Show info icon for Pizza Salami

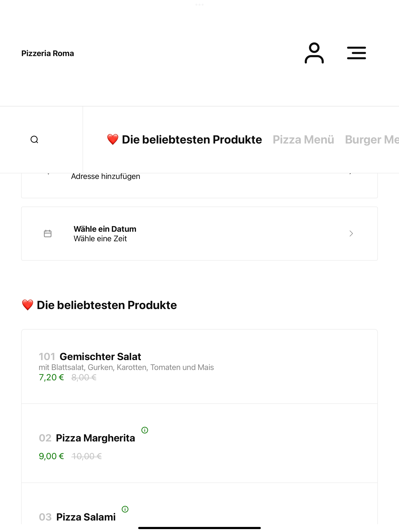point(125,509)
